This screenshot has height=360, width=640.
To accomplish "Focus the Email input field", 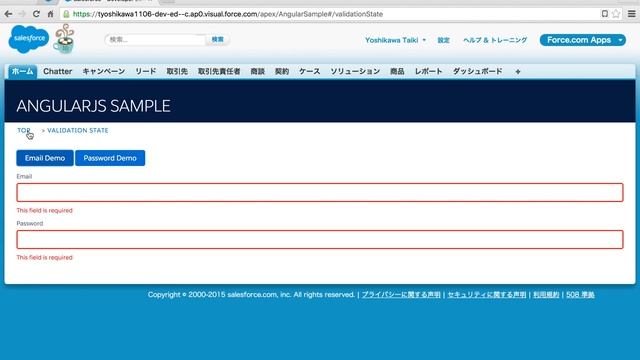I will click(x=320, y=192).
